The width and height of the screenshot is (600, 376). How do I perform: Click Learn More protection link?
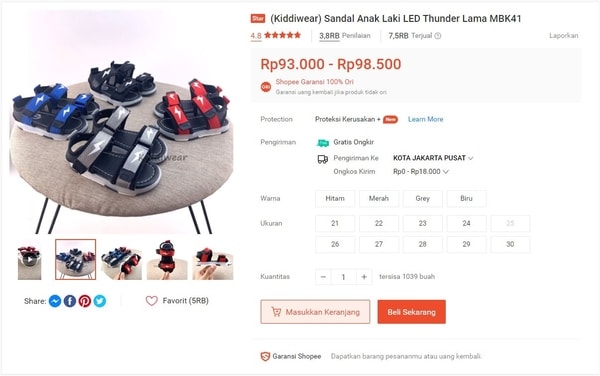[x=426, y=119]
